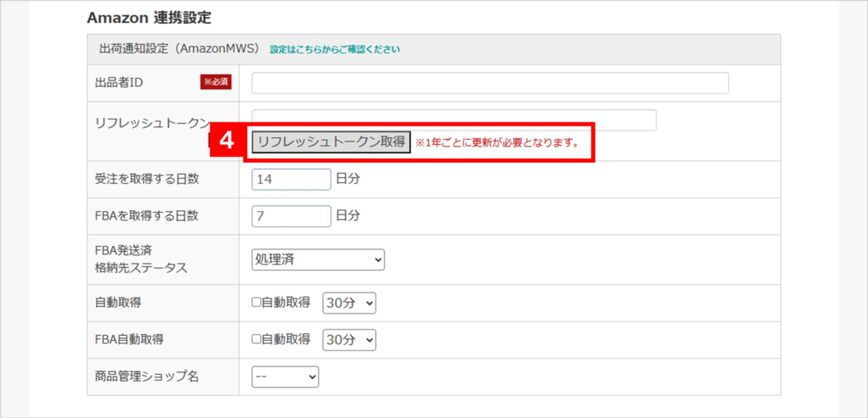This screenshot has height=418, width=868.
Task: Focus the リフレッシュトークン text input field
Action: pyautogui.click(x=453, y=120)
